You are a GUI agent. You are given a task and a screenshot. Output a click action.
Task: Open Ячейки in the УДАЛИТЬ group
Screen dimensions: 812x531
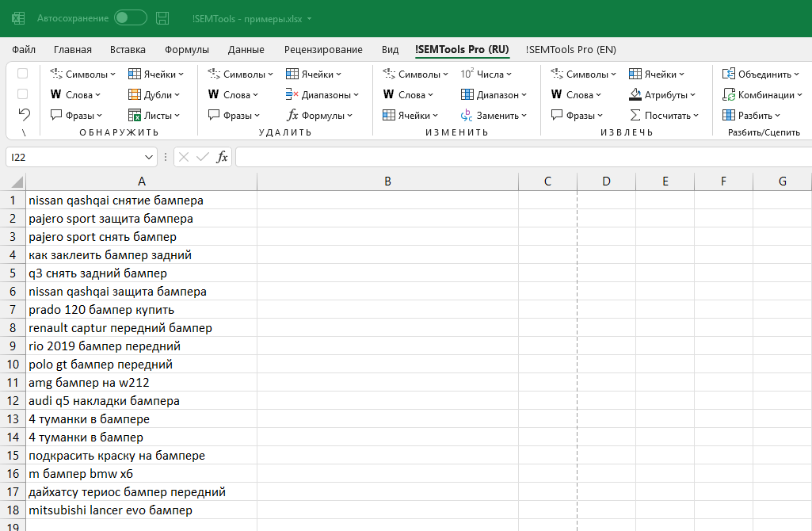[x=313, y=74]
